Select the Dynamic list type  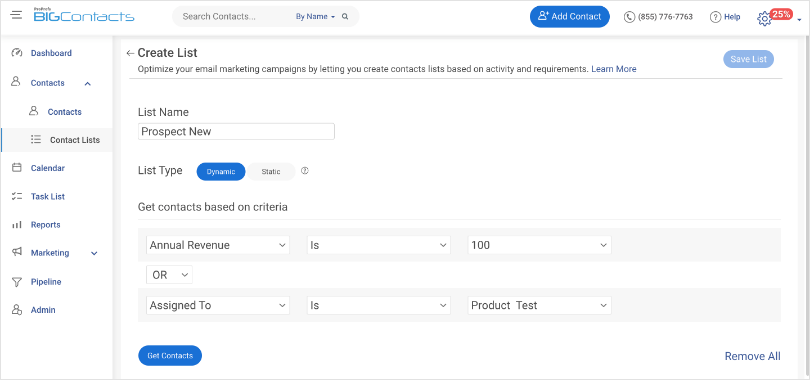[x=221, y=171]
